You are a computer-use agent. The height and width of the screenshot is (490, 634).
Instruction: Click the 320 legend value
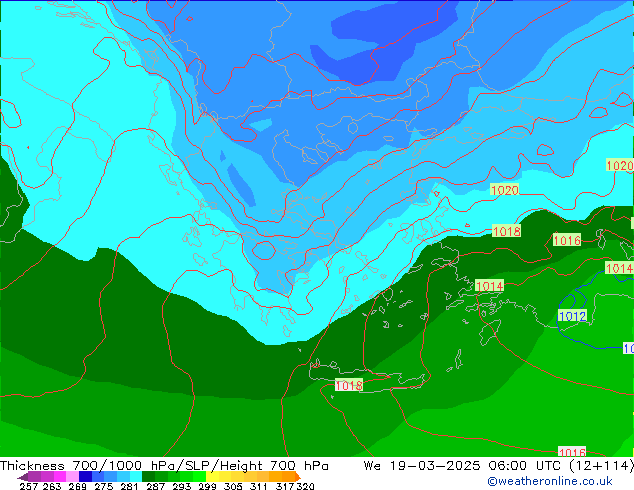(x=305, y=486)
